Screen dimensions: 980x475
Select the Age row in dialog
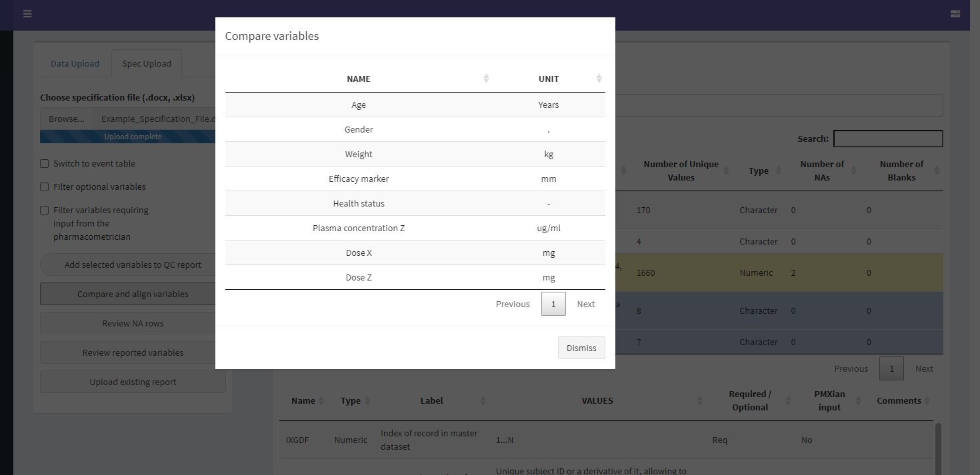tap(415, 105)
